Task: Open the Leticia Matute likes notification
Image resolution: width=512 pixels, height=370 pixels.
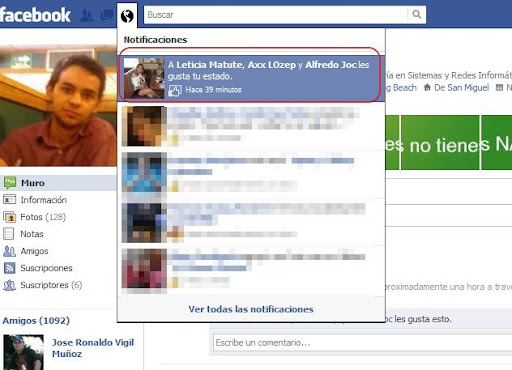Action: click(251, 77)
